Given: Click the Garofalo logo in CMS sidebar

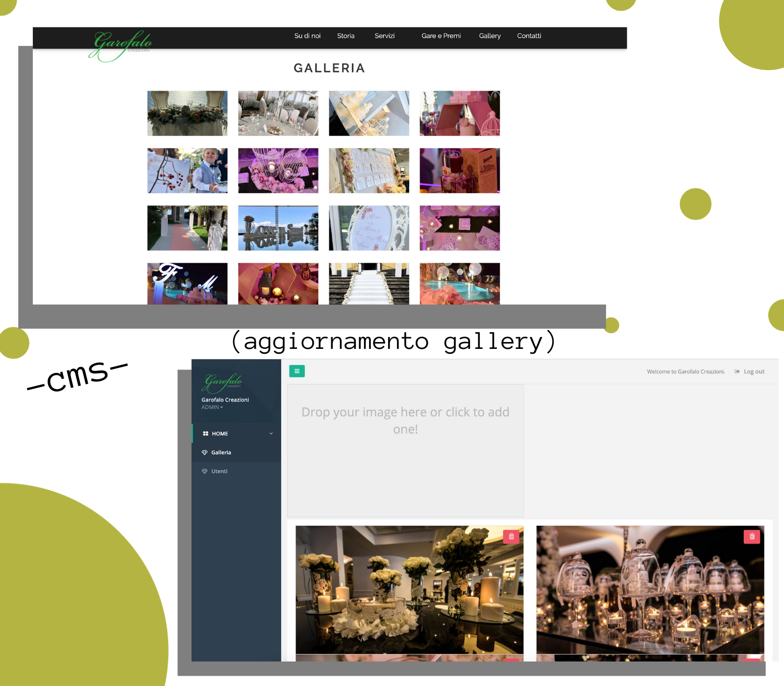Looking at the screenshot, I should pos(223,383).
